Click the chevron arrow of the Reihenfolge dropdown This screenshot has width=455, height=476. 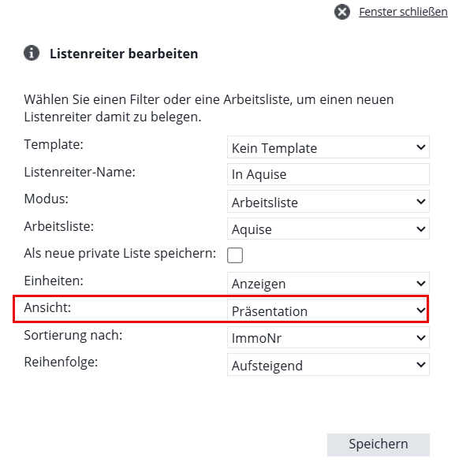tap(420, 365)
